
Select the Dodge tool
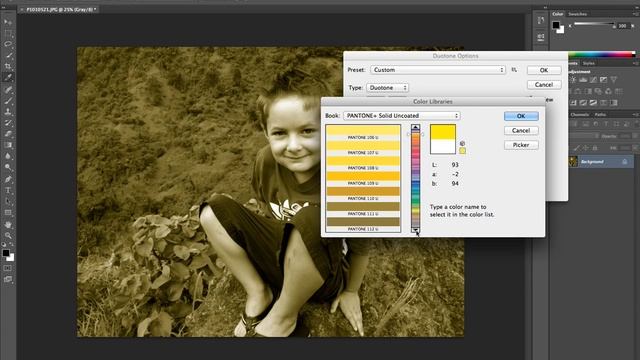pyautogui.click(x=8, y=167)
